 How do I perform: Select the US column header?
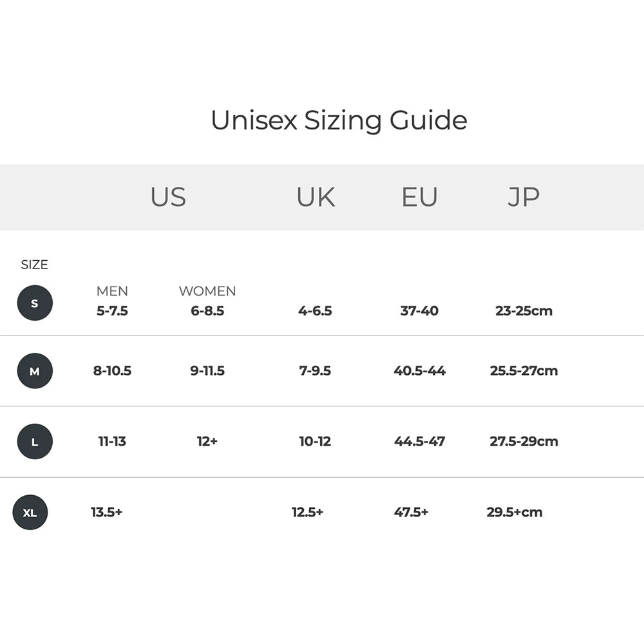tap(168, 197)
